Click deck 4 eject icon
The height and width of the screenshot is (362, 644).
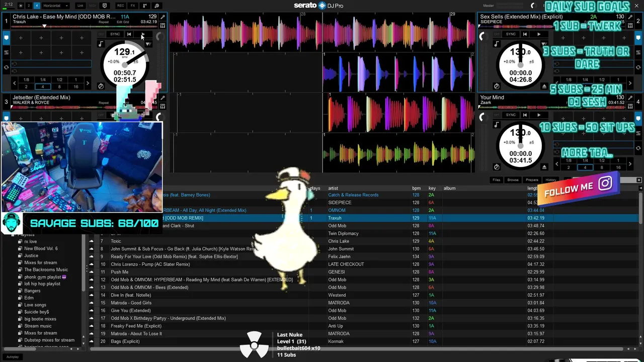[x=544, y=166]
